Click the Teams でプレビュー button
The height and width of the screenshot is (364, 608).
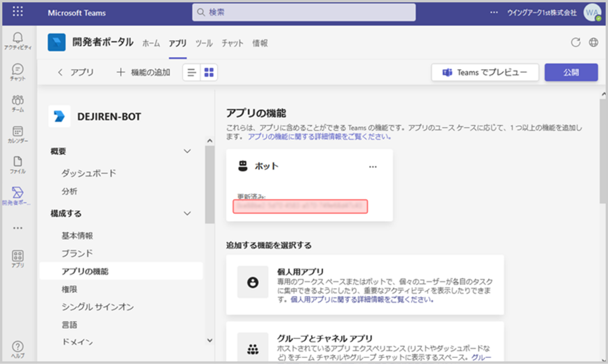pos(485,72)
